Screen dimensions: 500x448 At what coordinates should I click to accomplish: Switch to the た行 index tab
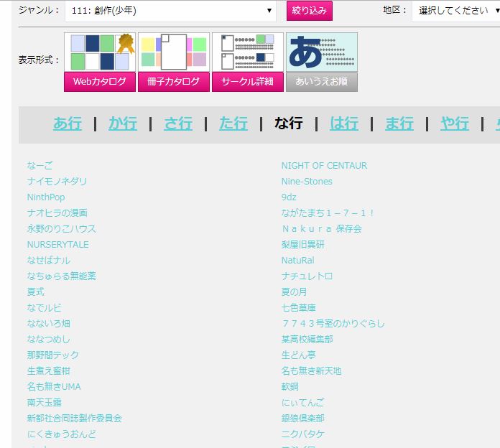[233, 123]
